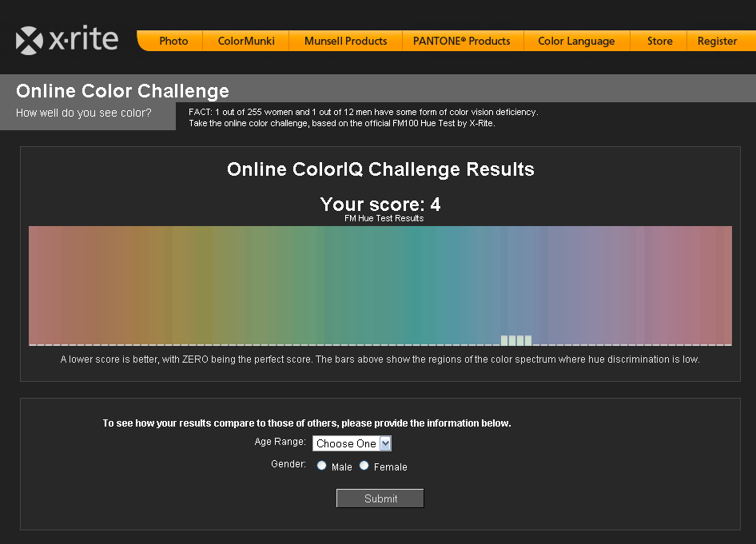
Task: Click the 'Age Range:' label
Action: tap(281, 442)
